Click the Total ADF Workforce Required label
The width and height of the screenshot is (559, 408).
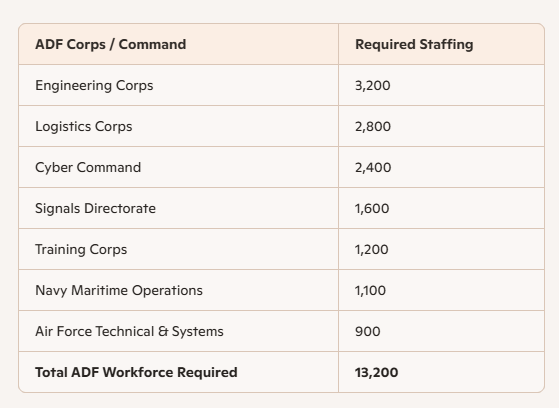pos(136,372)
